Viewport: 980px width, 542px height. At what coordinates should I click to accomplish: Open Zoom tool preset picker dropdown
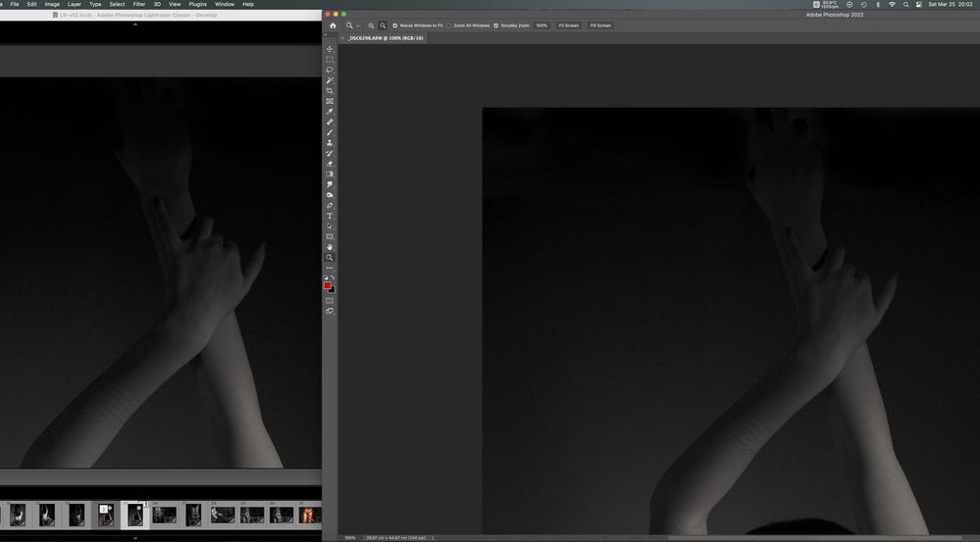click(x=357, y=26)
